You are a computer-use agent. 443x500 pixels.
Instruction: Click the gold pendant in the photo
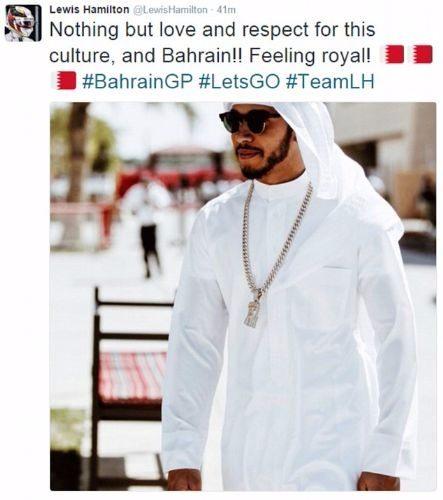[252, 314]
